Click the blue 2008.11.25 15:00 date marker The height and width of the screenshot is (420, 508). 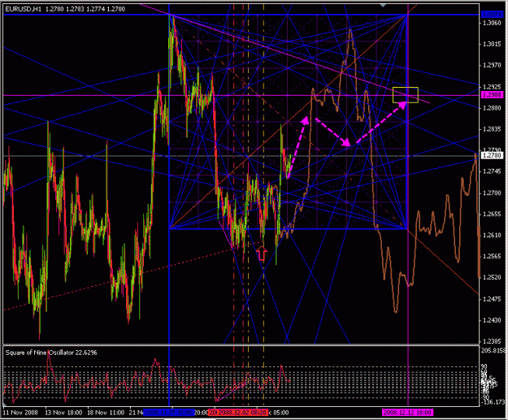(169, 413)
